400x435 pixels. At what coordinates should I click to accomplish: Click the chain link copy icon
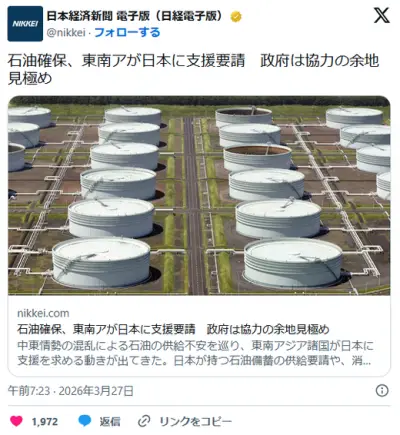tap(144, 421)
